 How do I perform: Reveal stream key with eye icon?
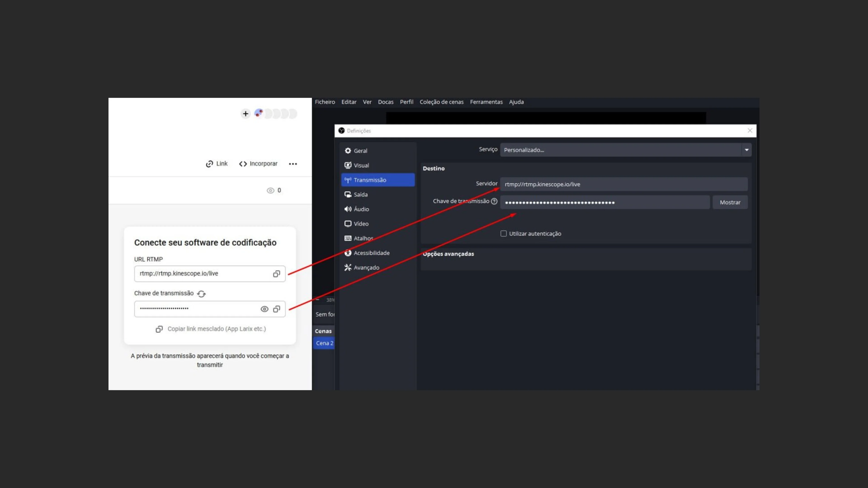[264, 309]
